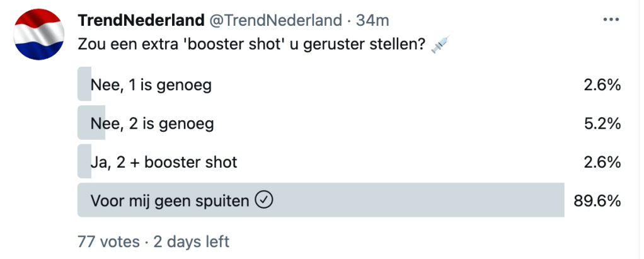Click the checkmark icon after 'Voor mij geen spuiten'
The image size is (644, 259).
(264, 200)
